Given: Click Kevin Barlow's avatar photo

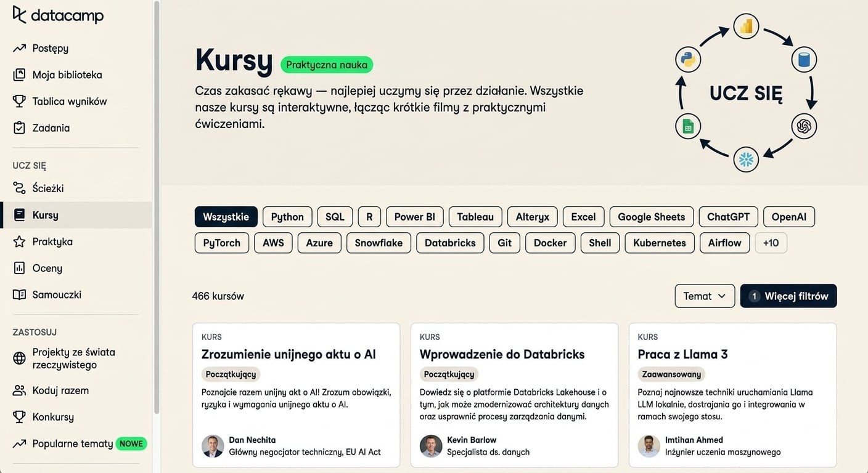Looking at the screenshot, I should (x=431, y=446).
